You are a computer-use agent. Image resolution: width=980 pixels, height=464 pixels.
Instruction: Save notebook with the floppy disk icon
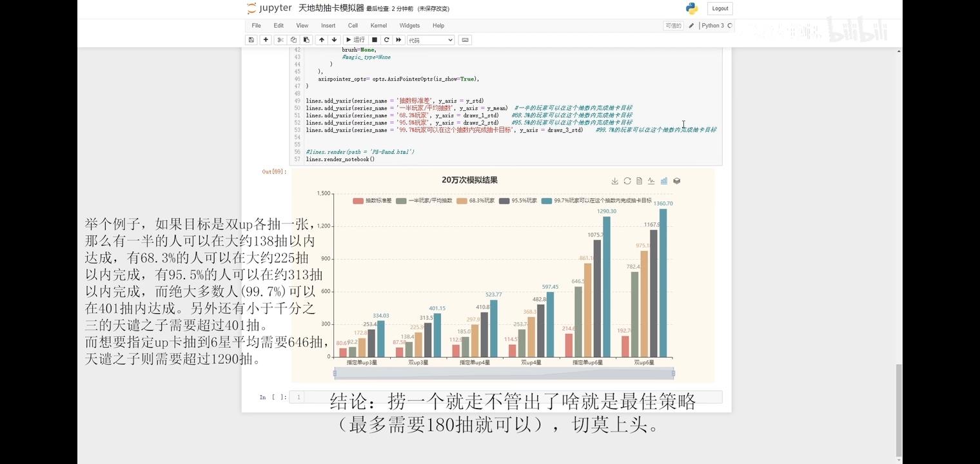pos(251,40)
